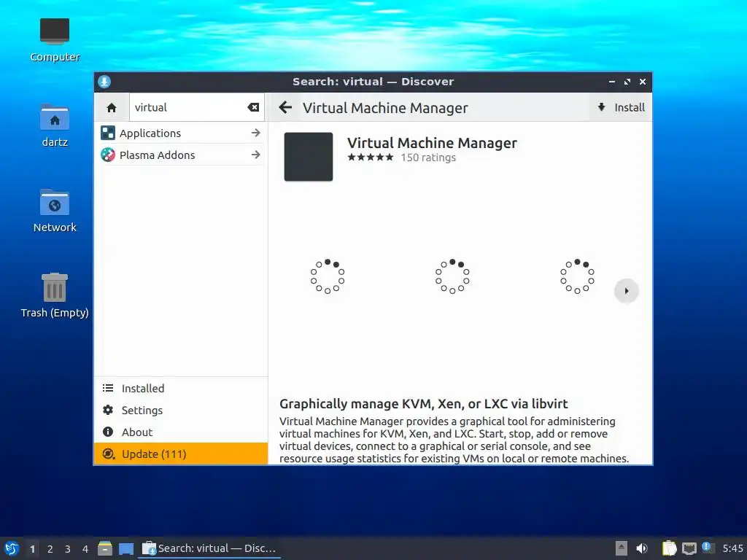Open the dartz home folder icon
Viewport: 747px width, 560px height.
tap(55, 125)
